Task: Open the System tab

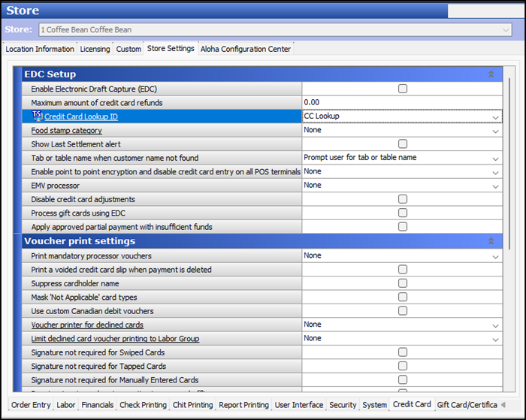Action: point(374,405)
